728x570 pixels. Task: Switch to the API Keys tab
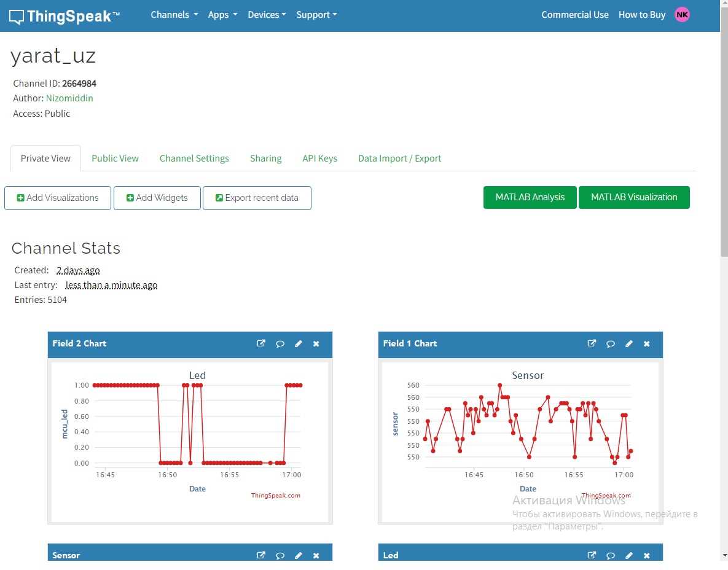(319, 158)
